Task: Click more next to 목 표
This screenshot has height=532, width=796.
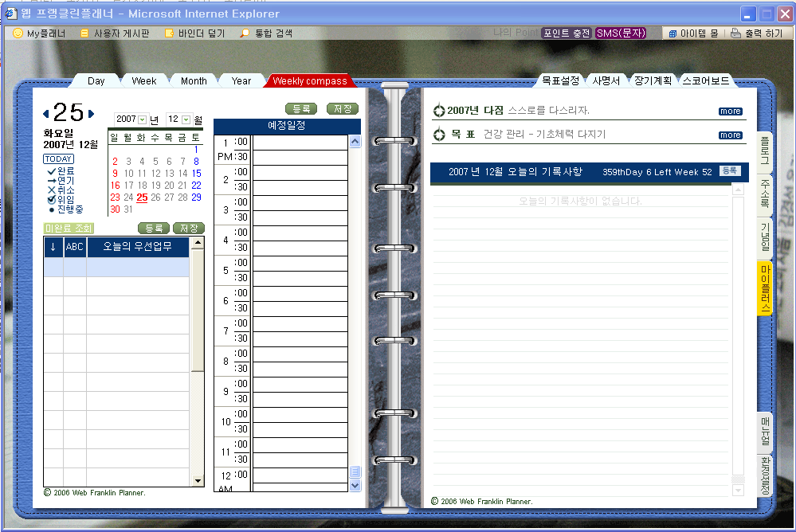Action: coord(731,135)
